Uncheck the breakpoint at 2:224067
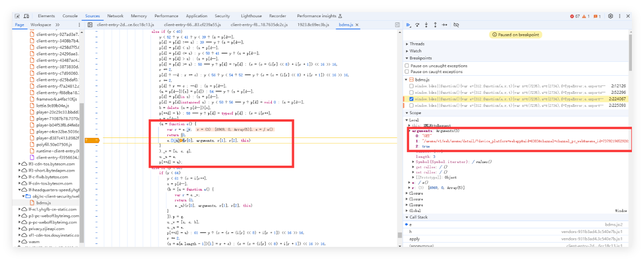The width and height of the screenshot is (644, 259). [x=411, y=99]
